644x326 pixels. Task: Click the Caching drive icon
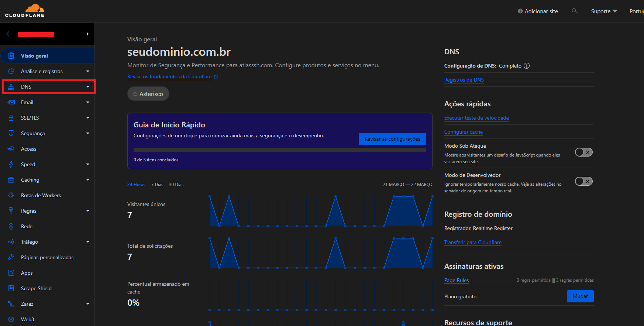pos(11,180)
